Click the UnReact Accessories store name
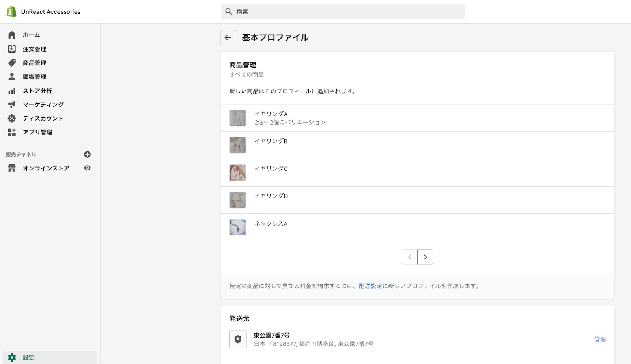The width and height of the screenshot is (631, 364). click(x=51, y=12)
